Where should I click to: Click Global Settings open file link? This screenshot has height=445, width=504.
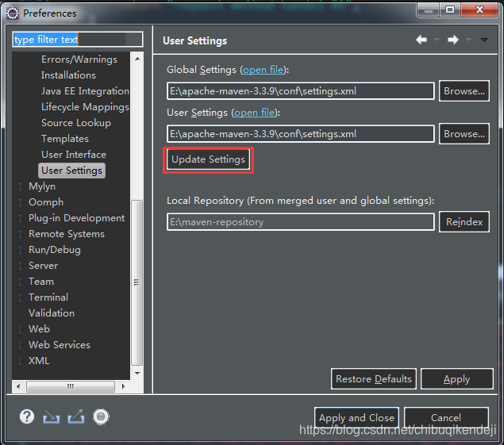pyautogui.click(x=264, y=70)
